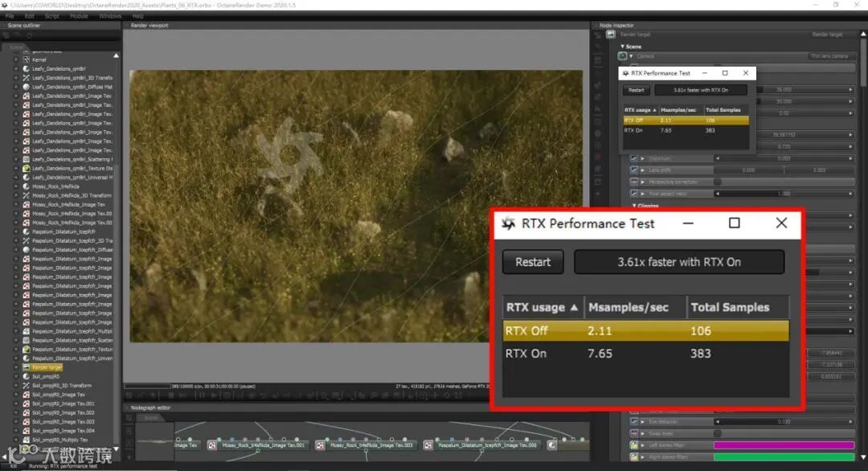Expand the Distortion parameter arrow
868x471 pixels.
coord(643,158)
